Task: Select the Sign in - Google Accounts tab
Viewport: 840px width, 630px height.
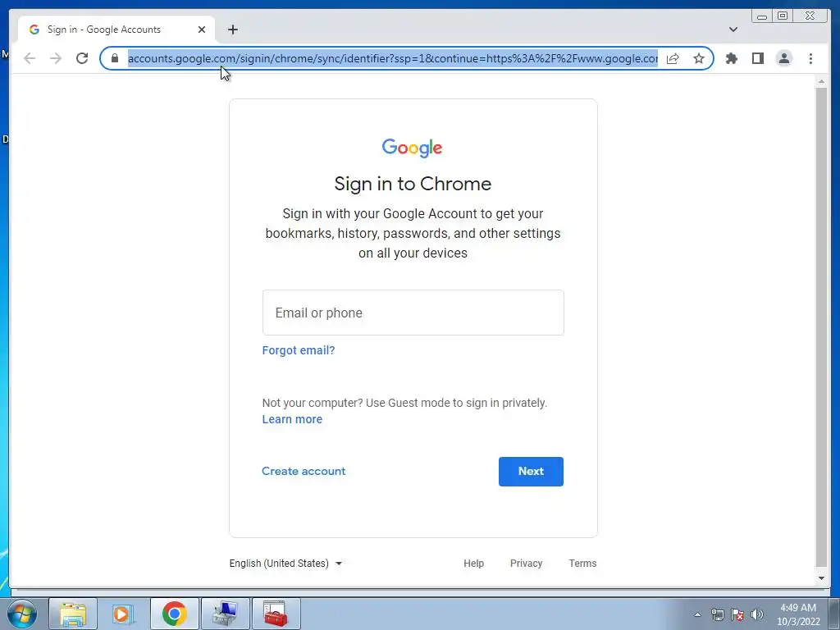Action: (116, 30)
